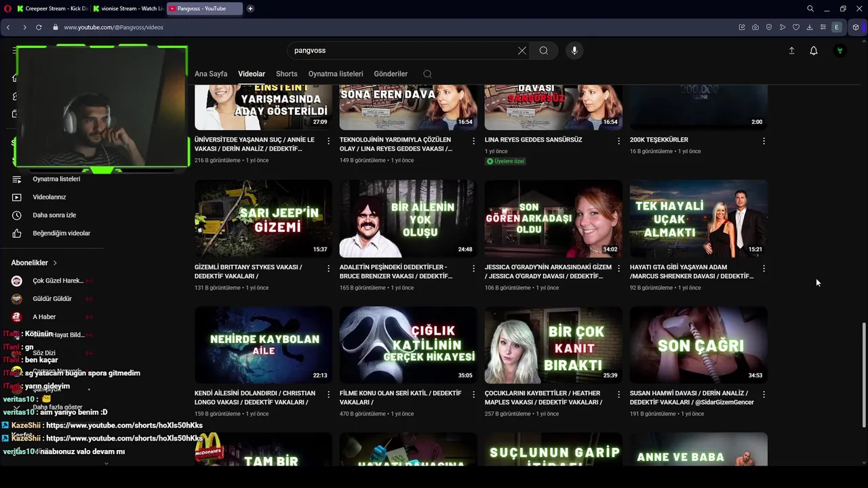Open options menu for Lina Reyes Geddes Sansürsüz

[x=618, y=141]
